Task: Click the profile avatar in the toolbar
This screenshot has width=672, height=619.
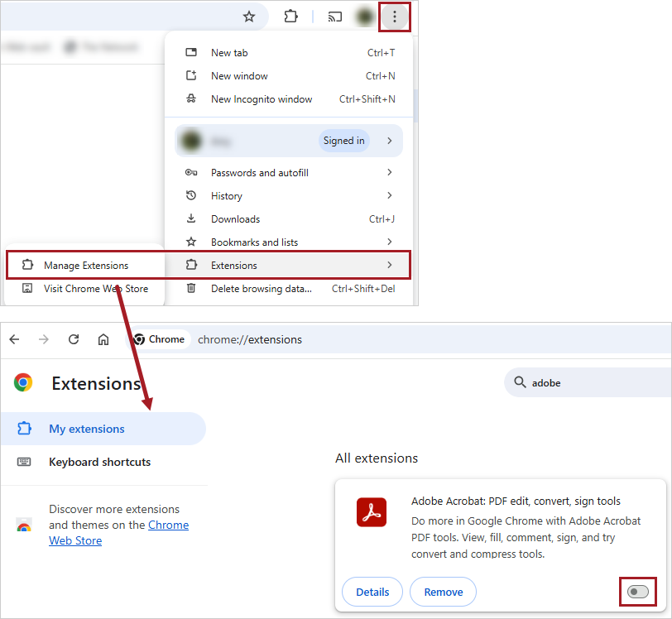Action: 365,16
